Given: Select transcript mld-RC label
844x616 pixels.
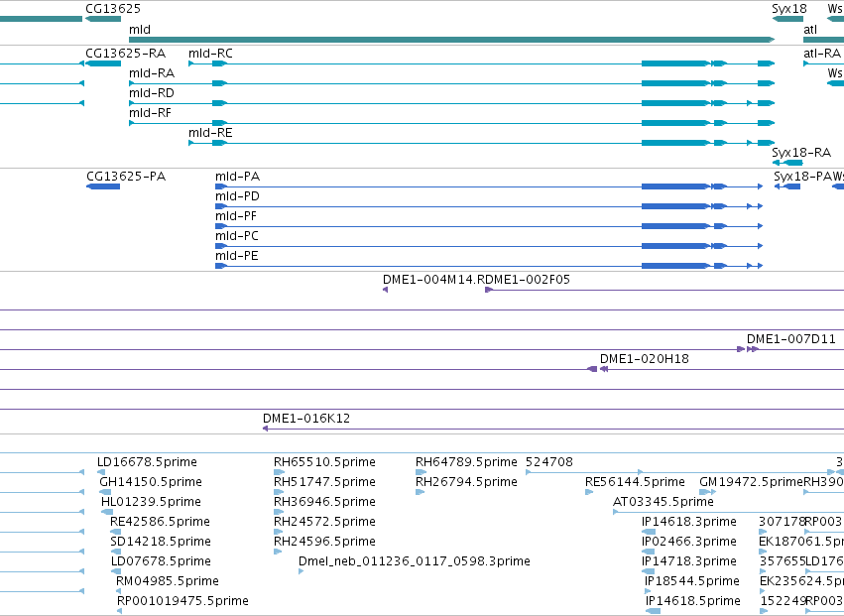Looking at the screenshot, I should 210,54.
